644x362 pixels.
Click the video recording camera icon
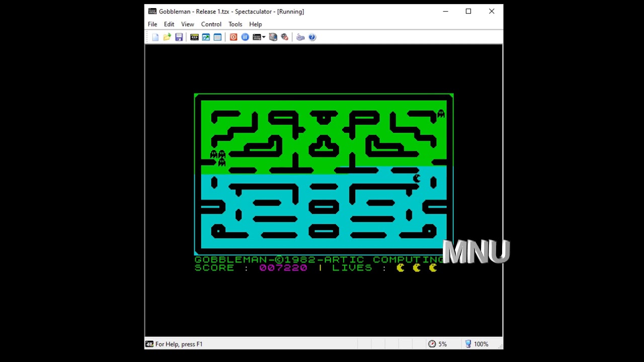[273, 37]
